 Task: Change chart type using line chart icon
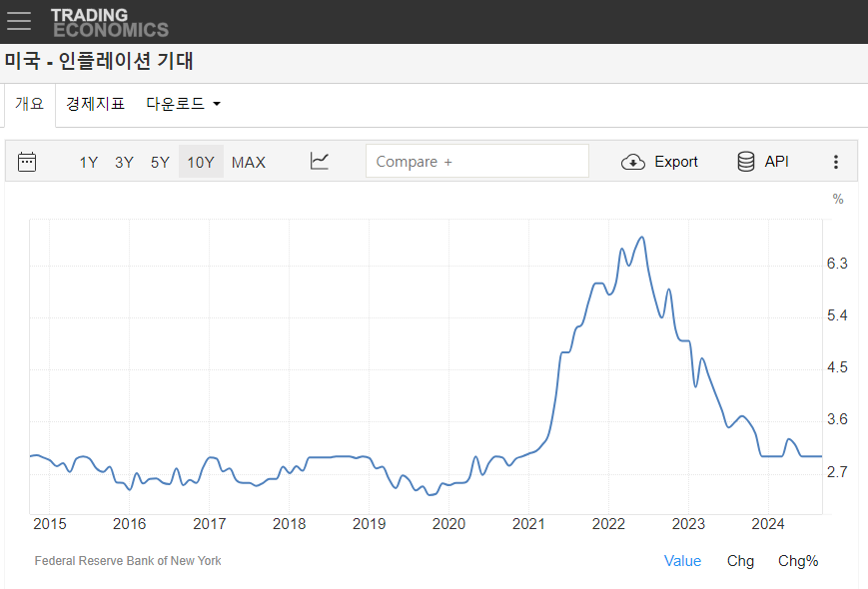(x=320, y=162)
